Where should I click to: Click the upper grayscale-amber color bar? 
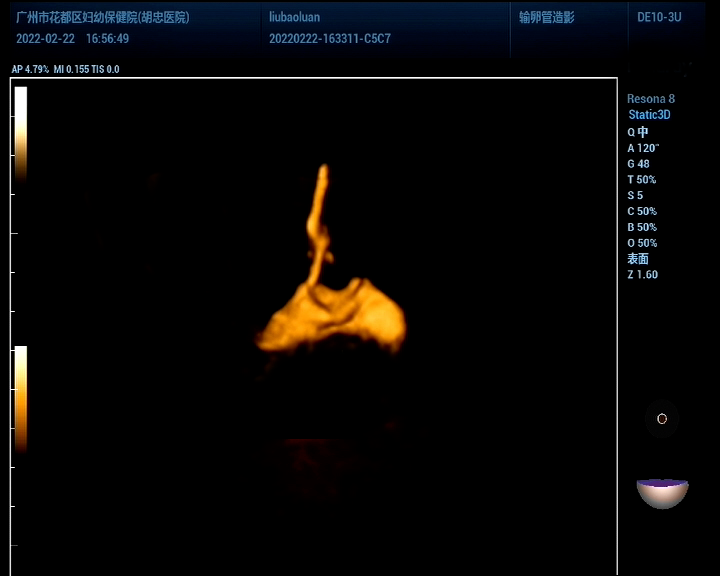21,134
